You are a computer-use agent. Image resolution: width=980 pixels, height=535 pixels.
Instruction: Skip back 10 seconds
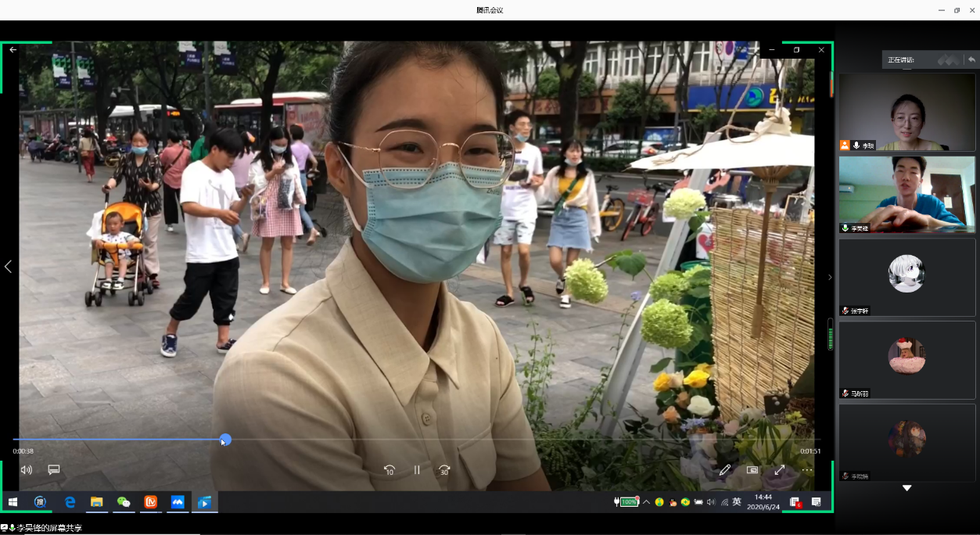[x=389, y=470]
